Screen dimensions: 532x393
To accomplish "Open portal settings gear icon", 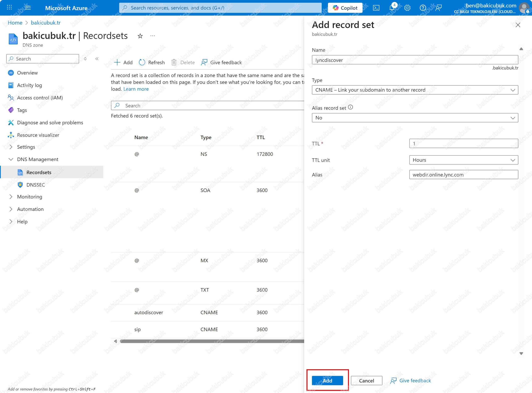I will [x=407, y=8].
